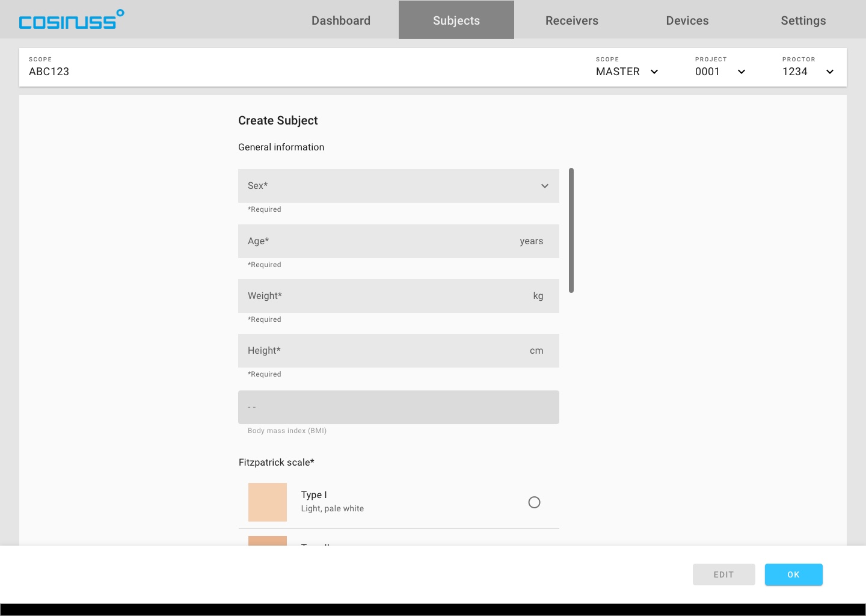The width and height of the screenshot is (866, 616).
Task: Go to the Receivers tab
Action: (x=572, y=20)
